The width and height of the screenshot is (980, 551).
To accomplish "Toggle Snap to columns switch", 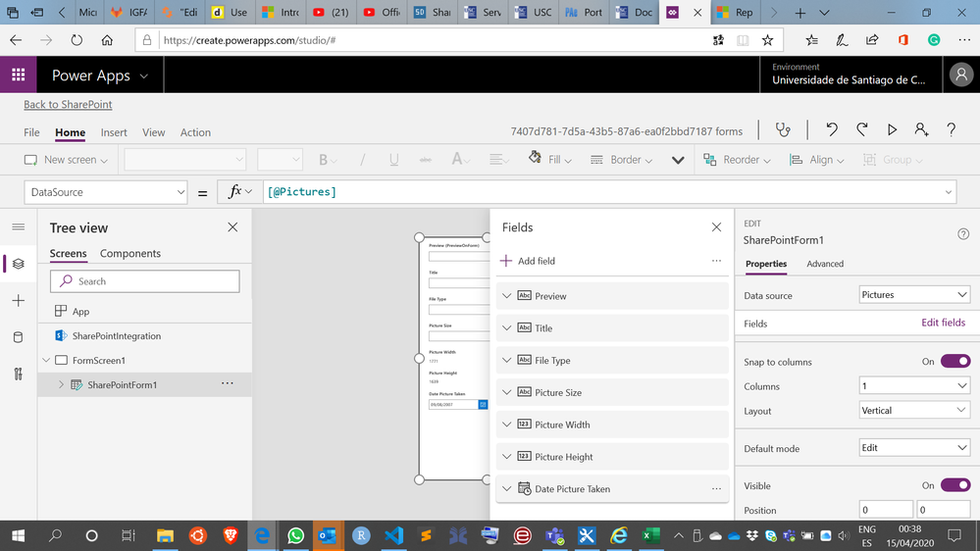I will tap(955, 361).
